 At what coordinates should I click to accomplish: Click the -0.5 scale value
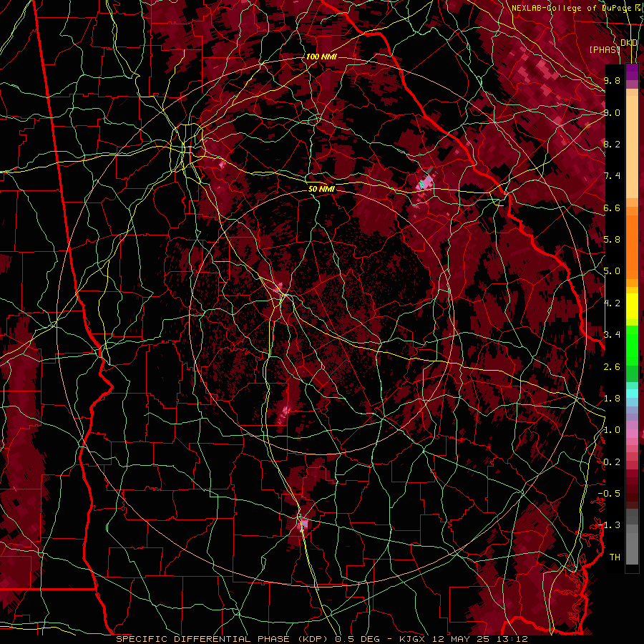click(x=609, y=494)
